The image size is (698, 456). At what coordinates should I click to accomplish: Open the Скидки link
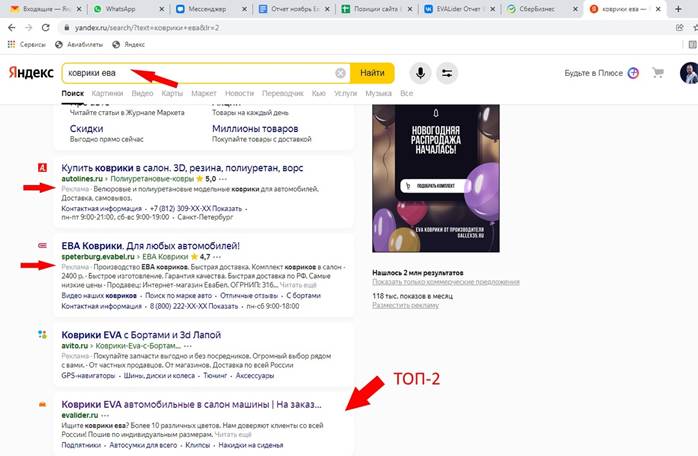point(86,129)
